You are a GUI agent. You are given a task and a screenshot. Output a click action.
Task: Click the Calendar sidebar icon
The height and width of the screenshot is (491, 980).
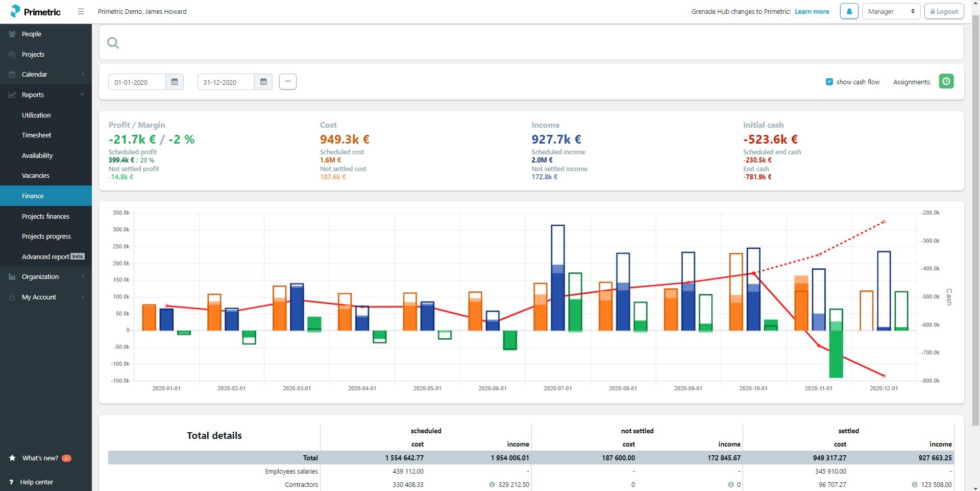[x=12, y=74]
